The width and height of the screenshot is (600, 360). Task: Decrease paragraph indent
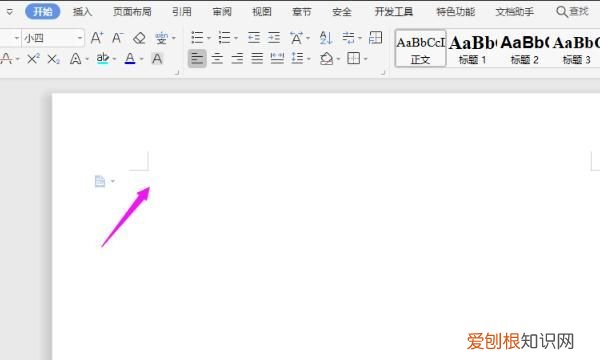tap(254, 38)
